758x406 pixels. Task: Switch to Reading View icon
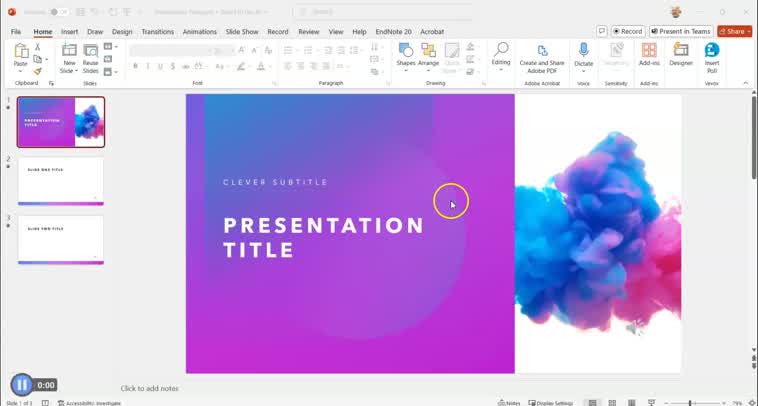631,403
